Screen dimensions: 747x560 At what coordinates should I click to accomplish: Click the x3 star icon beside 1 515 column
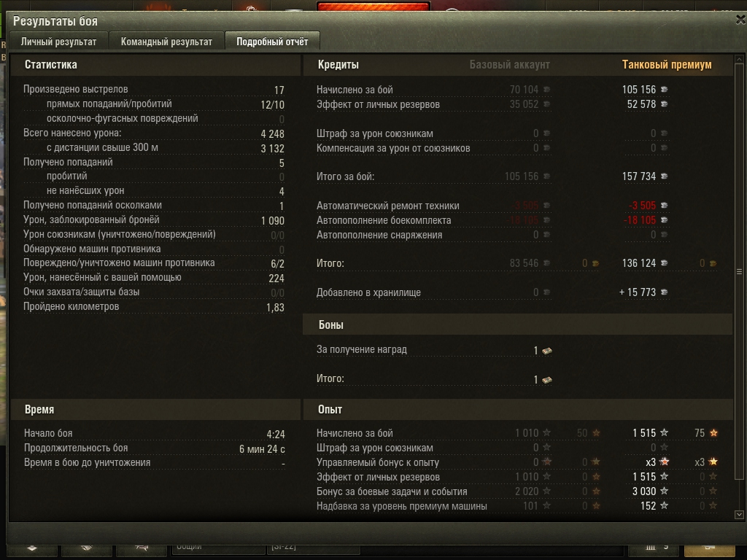664,462
